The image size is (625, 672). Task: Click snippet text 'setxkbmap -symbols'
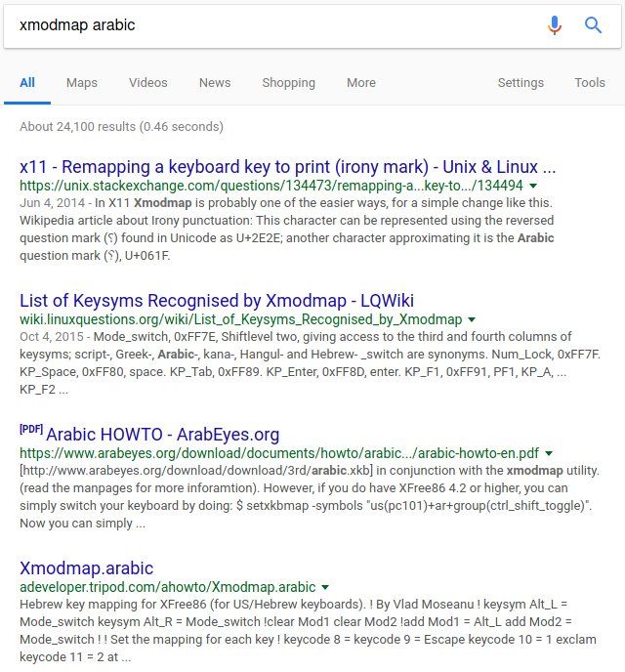point(304,506)
